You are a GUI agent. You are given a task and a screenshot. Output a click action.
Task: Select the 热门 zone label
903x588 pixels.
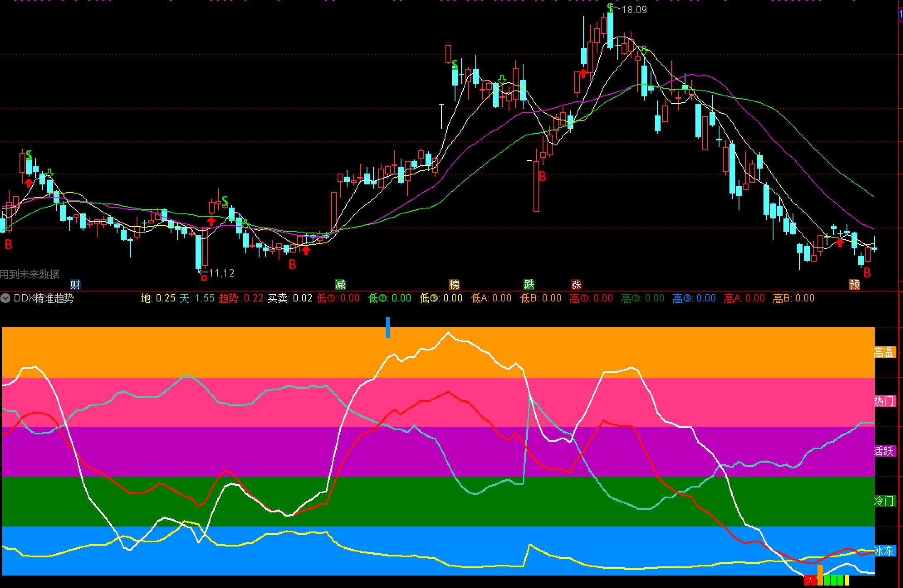pos(884,401)
